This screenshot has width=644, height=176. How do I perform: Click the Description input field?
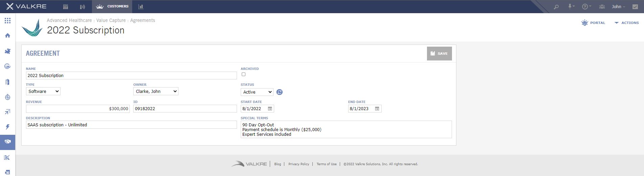tap(131, 125)
